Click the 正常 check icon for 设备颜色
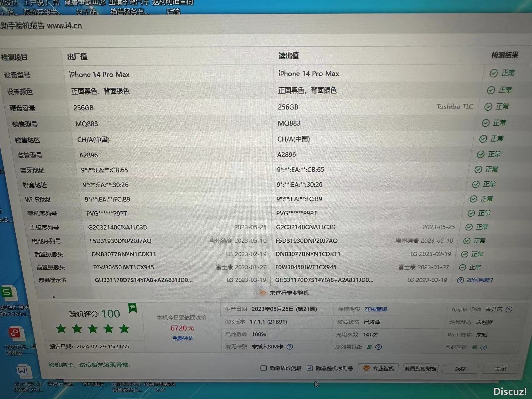The width and height of the screenshot is (532, 399). click(x=491, y=90)
